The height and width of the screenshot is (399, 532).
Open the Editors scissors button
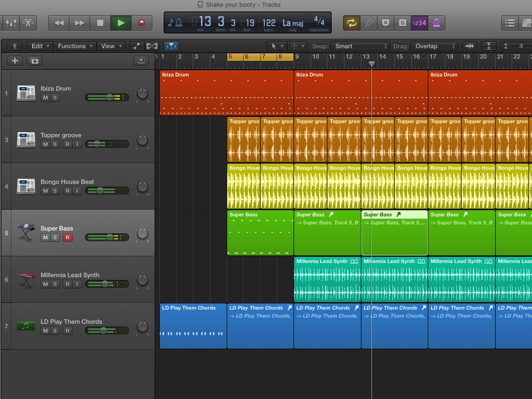point(28,23)
